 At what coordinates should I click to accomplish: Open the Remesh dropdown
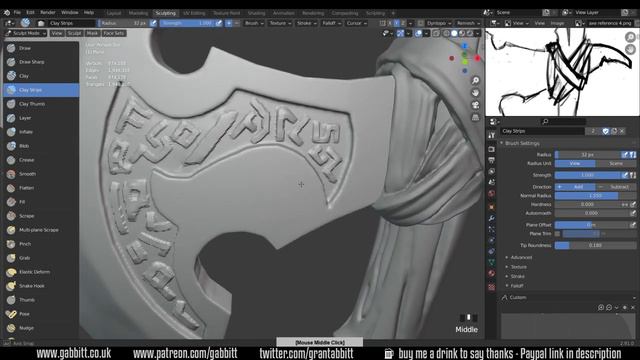[x=467, y=23]
